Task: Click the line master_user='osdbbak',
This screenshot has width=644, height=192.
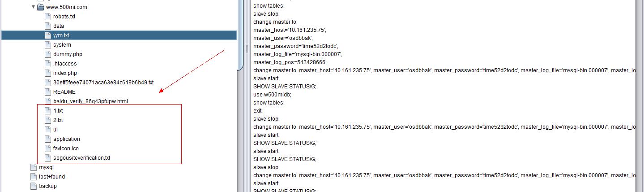Action: pyautogui.click(x=283, y=38)
